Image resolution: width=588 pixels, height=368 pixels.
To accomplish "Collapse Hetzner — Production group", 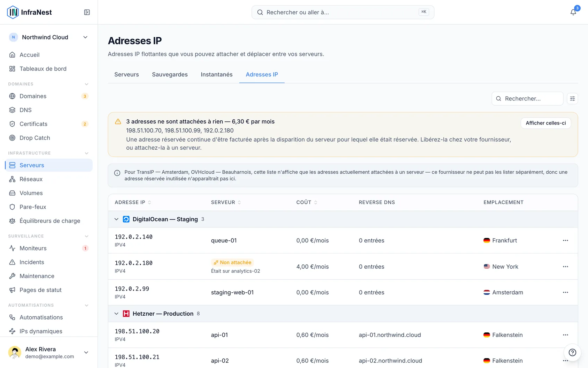I will (x=116, y=314).
